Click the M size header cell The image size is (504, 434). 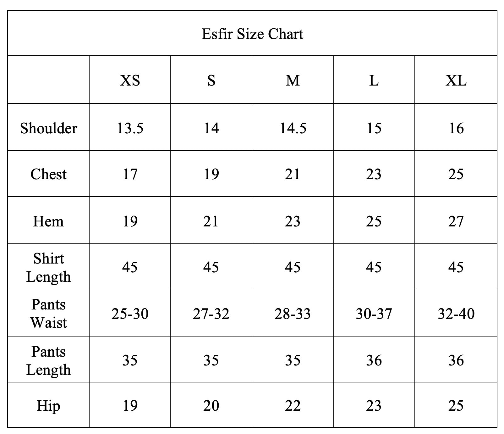293,81
